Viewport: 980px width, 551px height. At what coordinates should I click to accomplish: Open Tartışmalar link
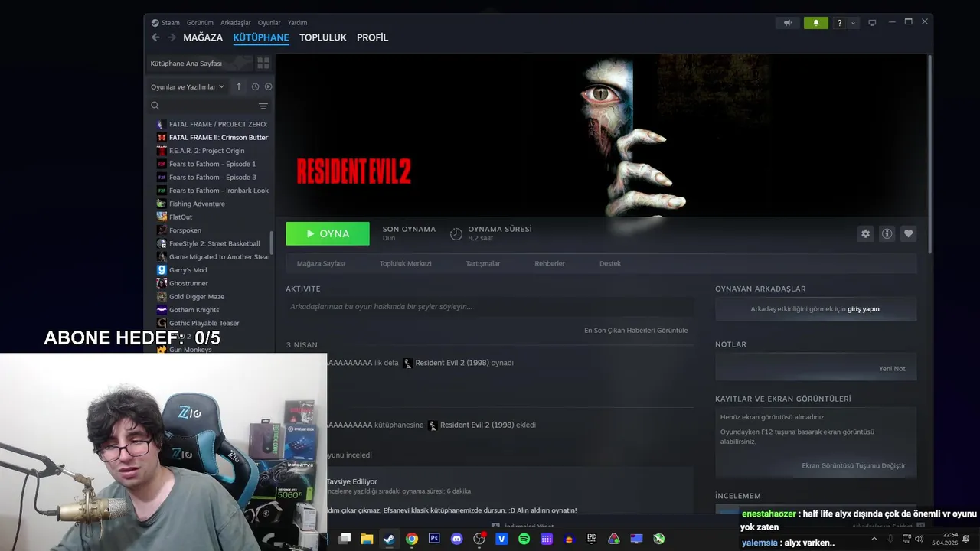(483, 263)
